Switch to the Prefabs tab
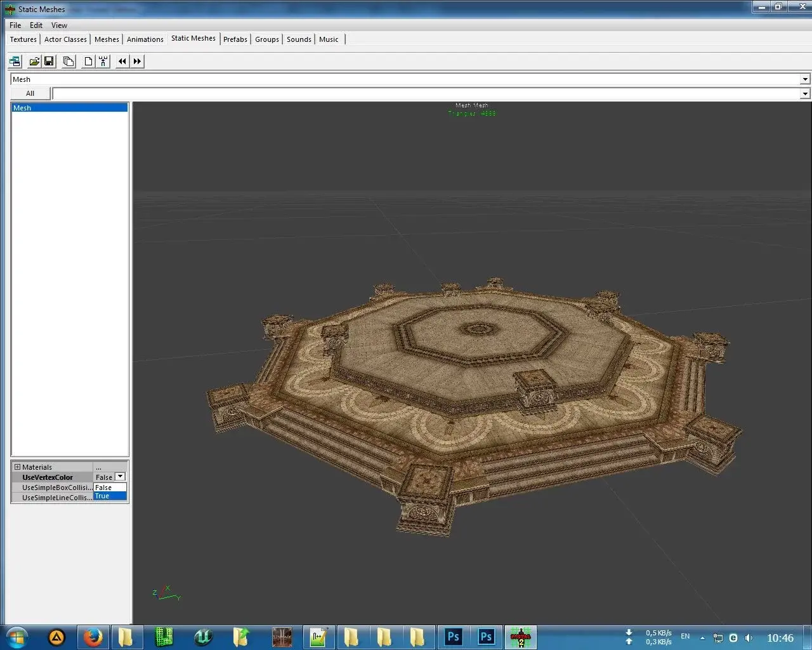812x650 pixels. pos(235,39)
